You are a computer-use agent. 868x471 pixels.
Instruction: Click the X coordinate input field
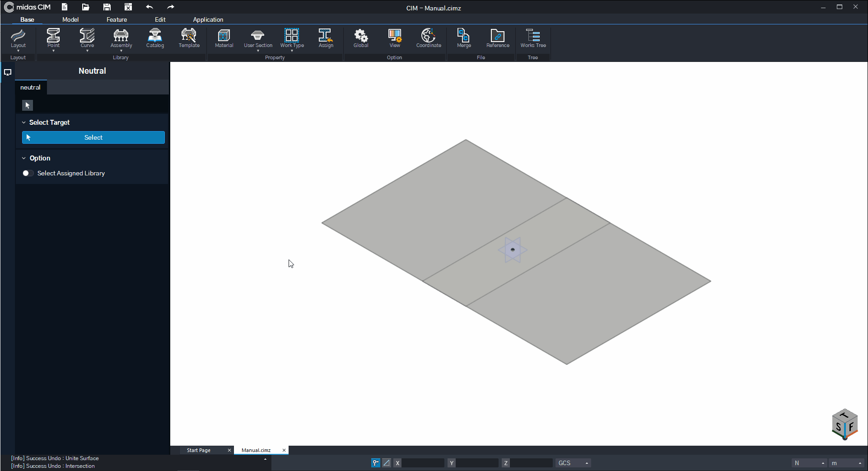coord(423,463)
